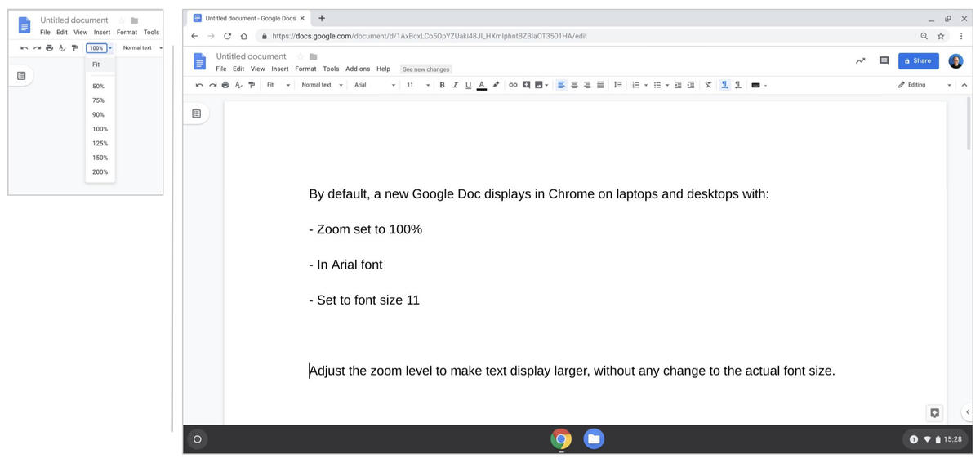This screenshot has width=980, height=467.
Task: Select 200% in the zoom list
Action: [x=100, y=172]
